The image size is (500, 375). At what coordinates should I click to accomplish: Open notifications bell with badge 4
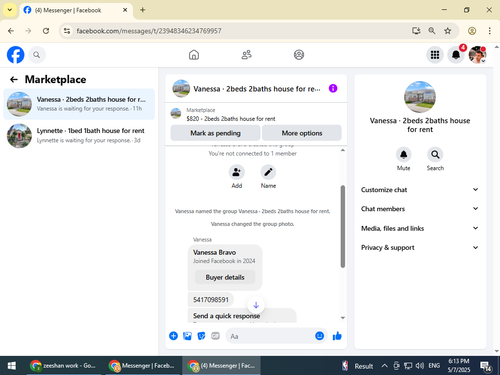(456, 55)
